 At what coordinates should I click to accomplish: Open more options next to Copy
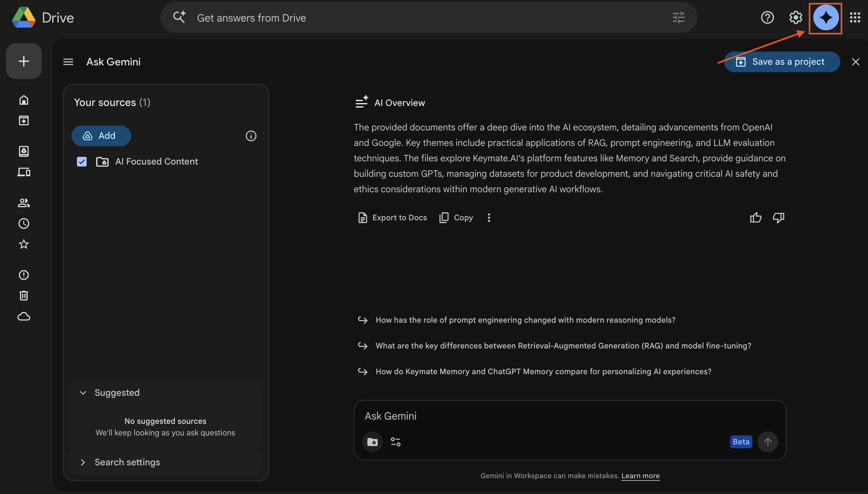pos(489,217)
